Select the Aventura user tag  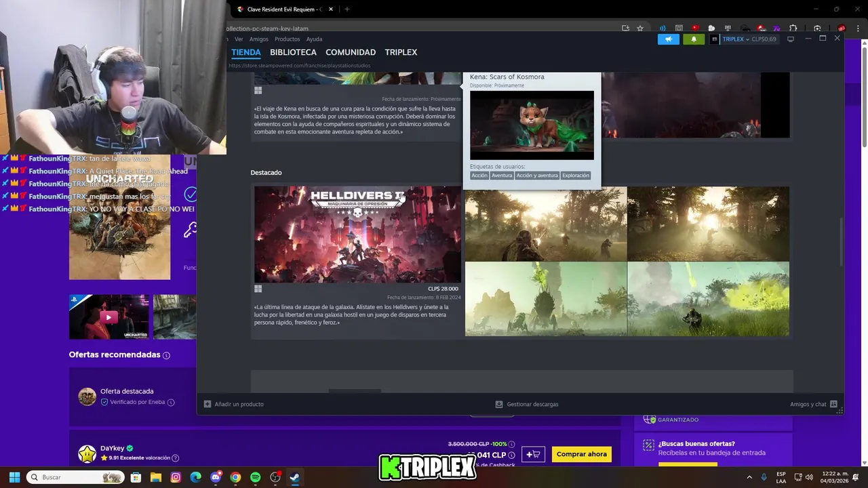point(502,176)
